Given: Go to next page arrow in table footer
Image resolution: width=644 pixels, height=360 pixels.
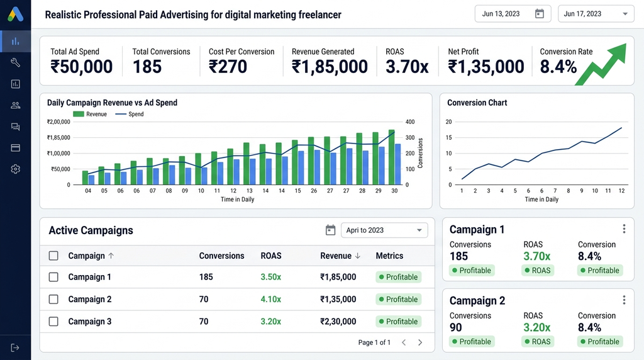Looking at the screenshot, I should (419, 342).
